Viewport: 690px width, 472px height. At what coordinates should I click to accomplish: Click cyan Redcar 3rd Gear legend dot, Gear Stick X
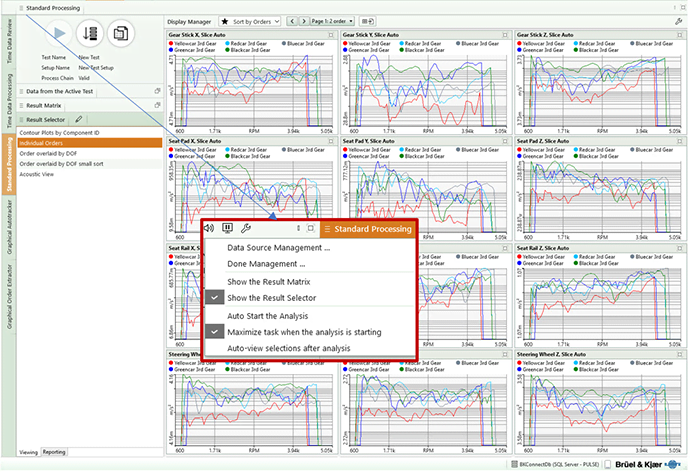pyautogui.click(x=228, y=44)
